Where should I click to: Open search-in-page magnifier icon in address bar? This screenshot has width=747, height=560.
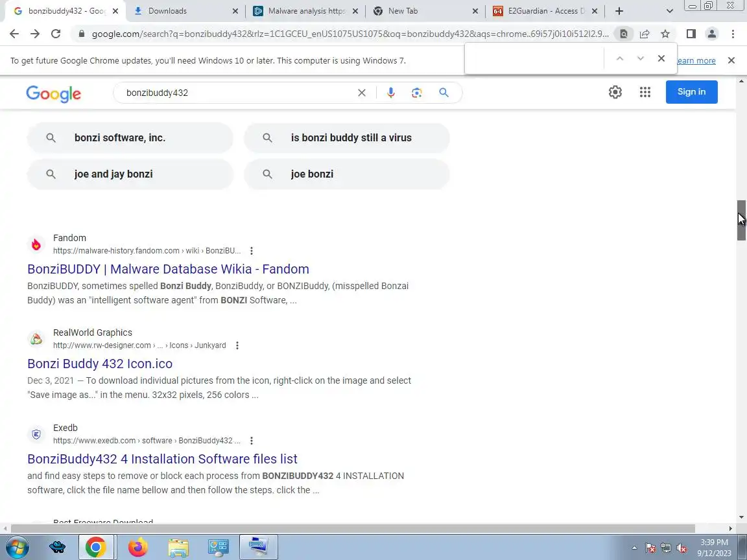point(623,34)
